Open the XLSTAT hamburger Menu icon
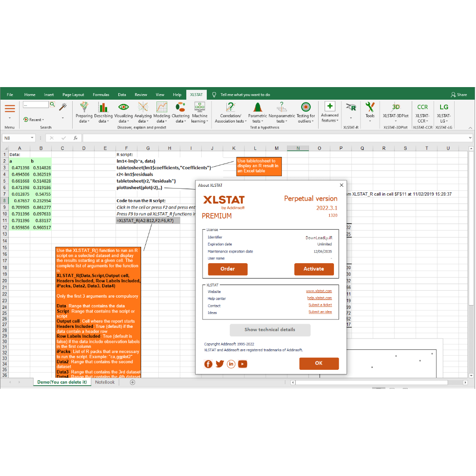This screenshot has height=476, width=476. pyautogui.click(x=10, y=109)
